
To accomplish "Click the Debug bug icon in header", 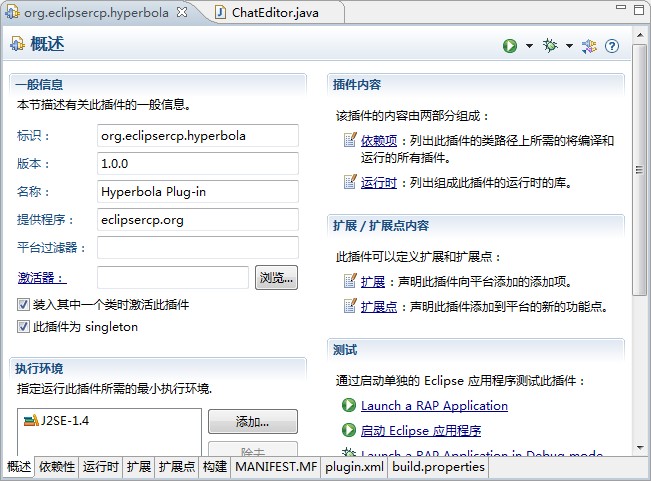I will click(550, 46).
